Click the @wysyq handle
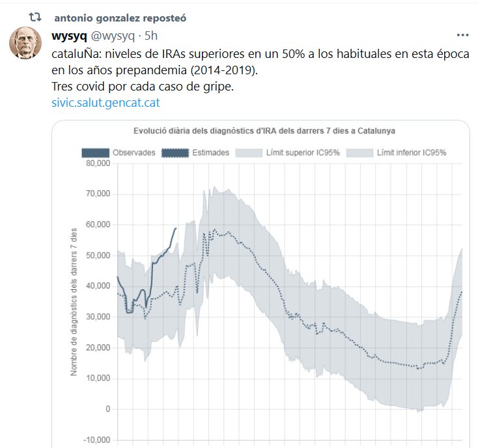This screenshot has width=478, height=448. [x=113, y=36]
